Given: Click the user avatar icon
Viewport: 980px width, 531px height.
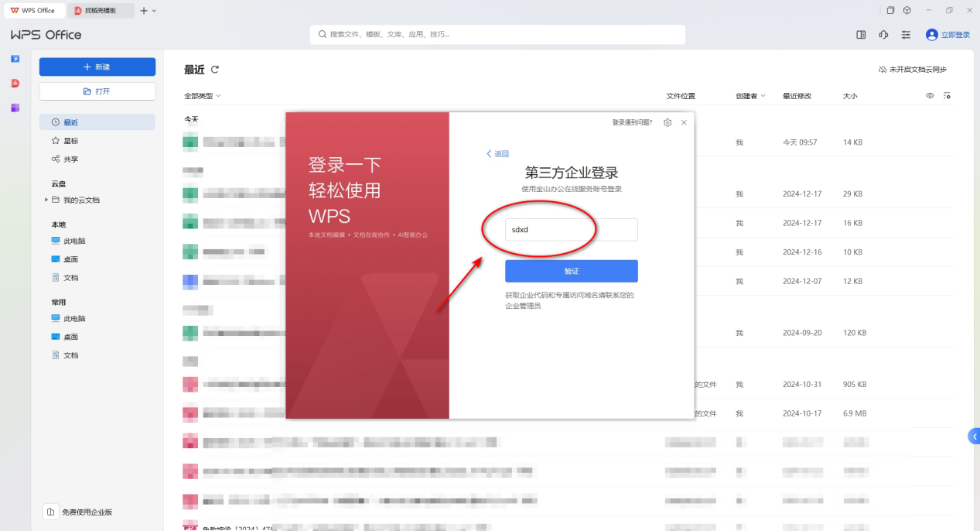Looking at the screenshot, I should 931,35.
